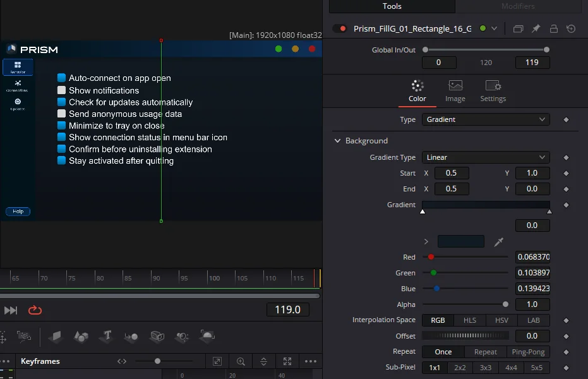
Task: Expand the color picker arrow beside swatch
Action: pos(426,242)
